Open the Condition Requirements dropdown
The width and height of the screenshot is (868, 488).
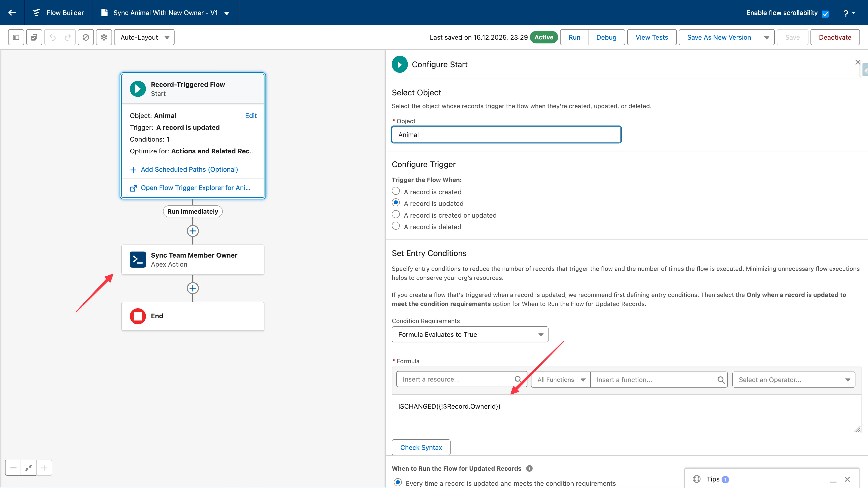click(x=470, y=334)
